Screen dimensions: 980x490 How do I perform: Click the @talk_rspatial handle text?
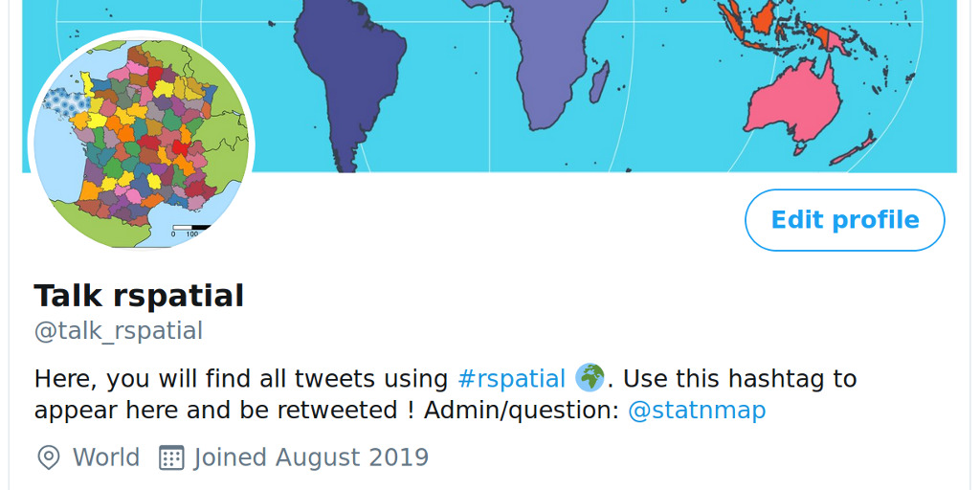coord(119,331)
